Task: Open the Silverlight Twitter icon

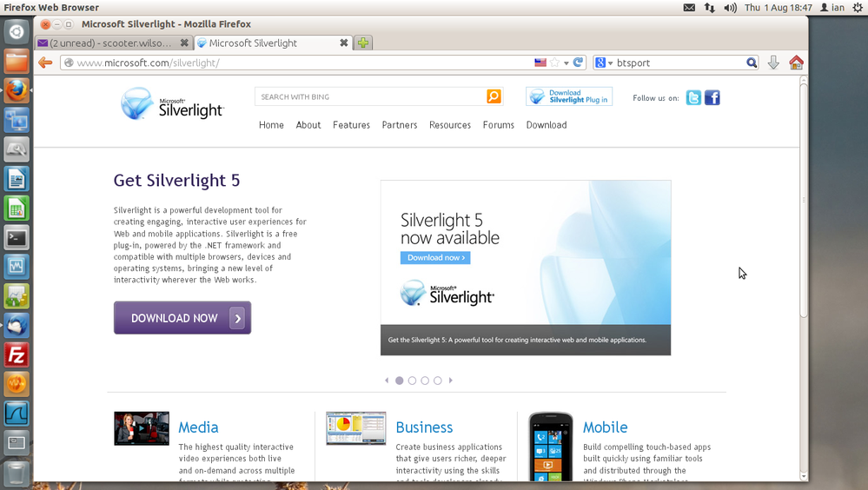Action: point(693,98)
